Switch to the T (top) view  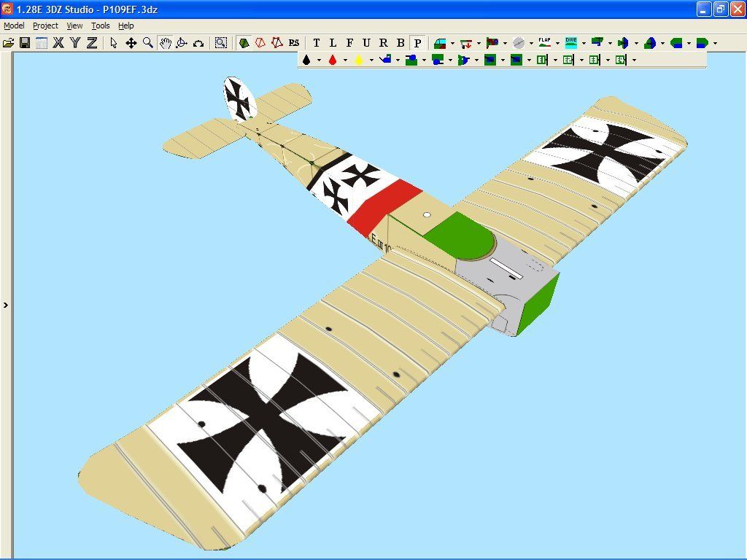[317, 43]
